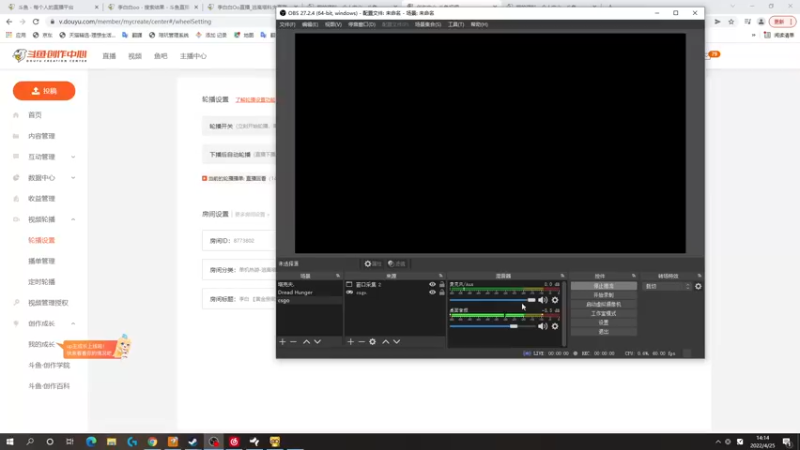
Task: Open transition properties gear icon
Action: click(698, 286)
